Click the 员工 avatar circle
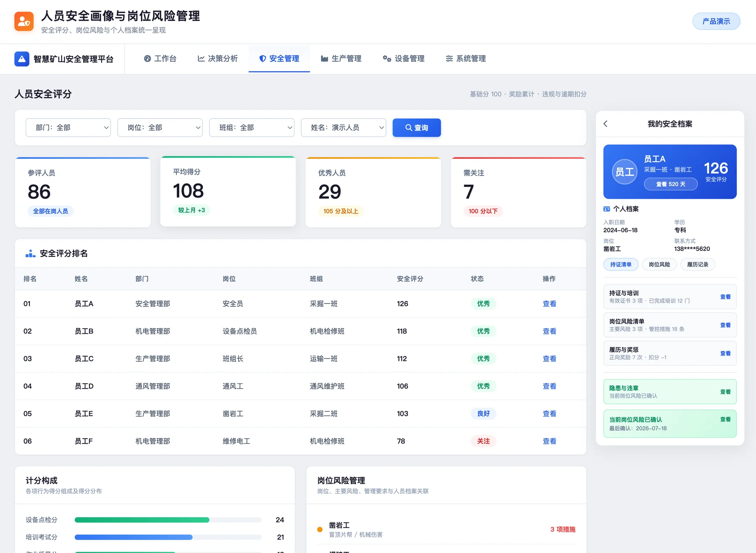756x553 pixels. 625,172
